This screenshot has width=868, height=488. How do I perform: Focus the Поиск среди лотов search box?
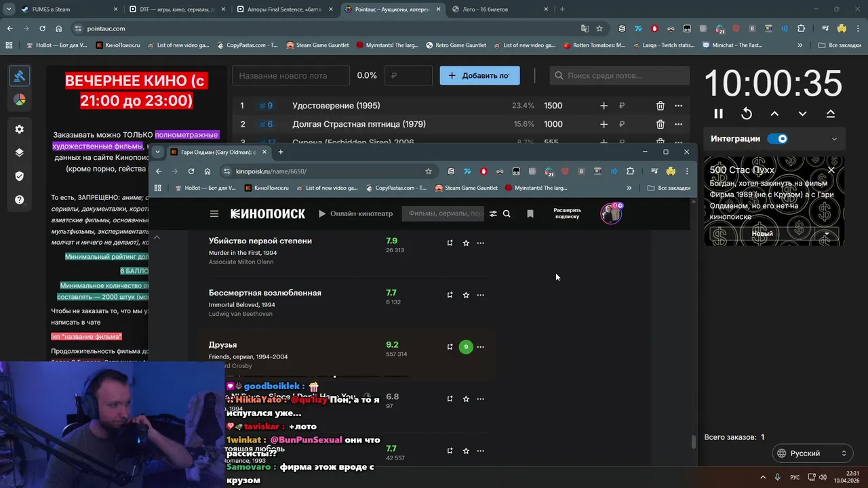(x=619, y=75)
